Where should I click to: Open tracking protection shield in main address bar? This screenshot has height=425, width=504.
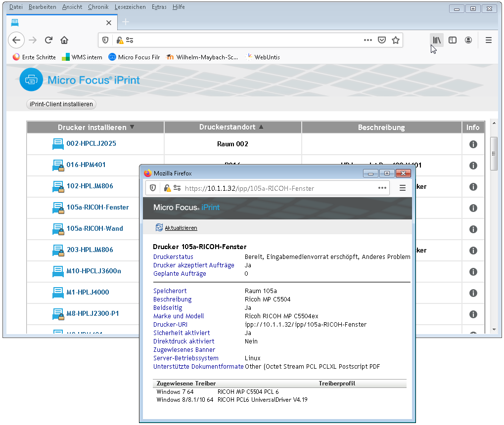click(x=105, y=40)
